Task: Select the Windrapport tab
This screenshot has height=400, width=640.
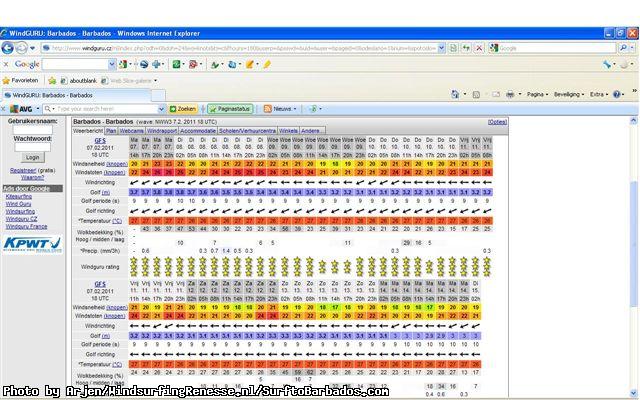Action: [162, 130]
